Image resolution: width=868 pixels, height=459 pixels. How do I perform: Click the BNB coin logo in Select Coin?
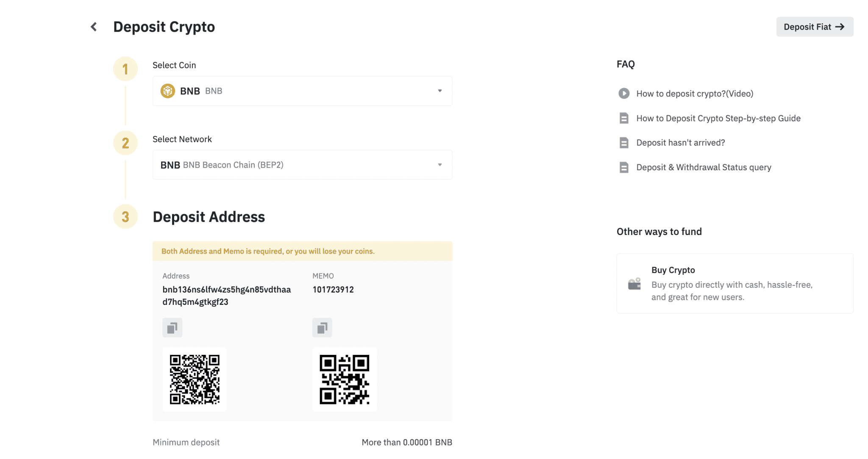coord(168,91)
